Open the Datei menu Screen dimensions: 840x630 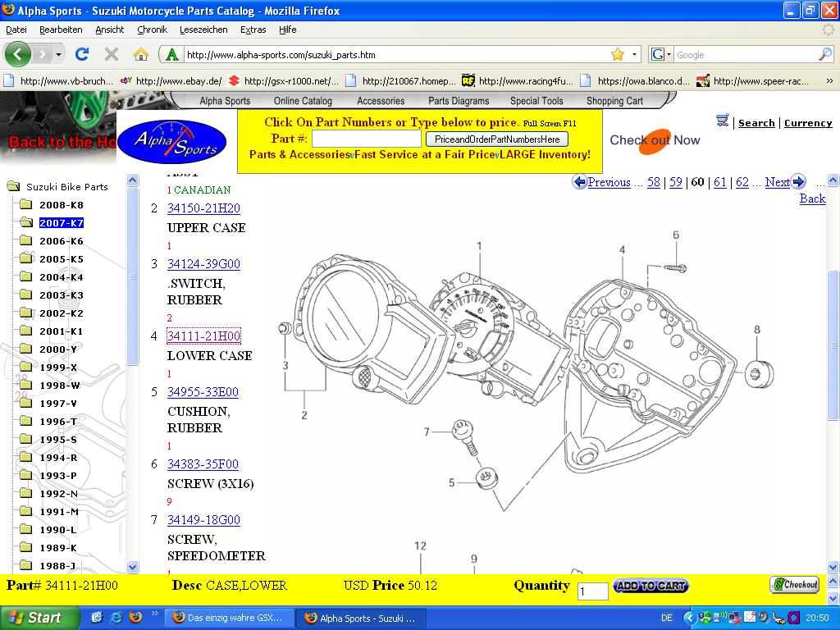pyautogui.click(x=16, y=30)
